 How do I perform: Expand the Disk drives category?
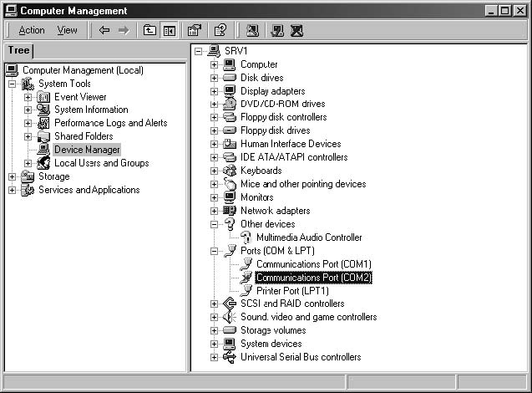(214, 78)
